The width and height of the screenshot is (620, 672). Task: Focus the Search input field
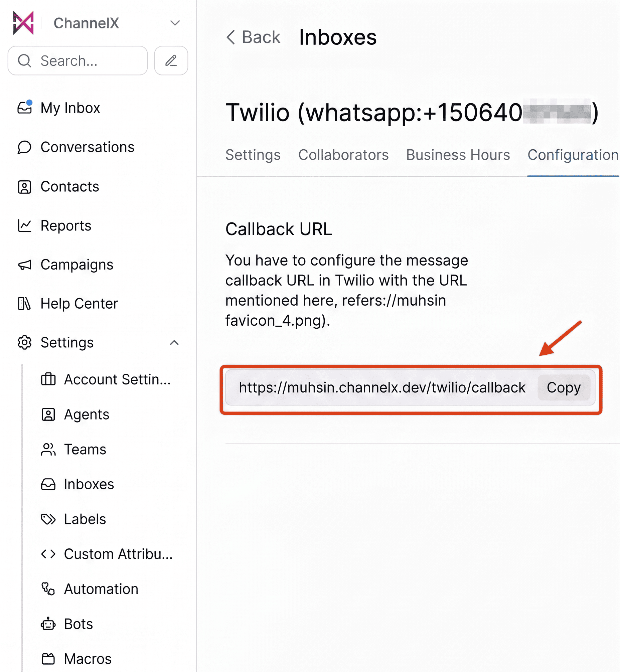pyautogui.click(x=77, y=61)
